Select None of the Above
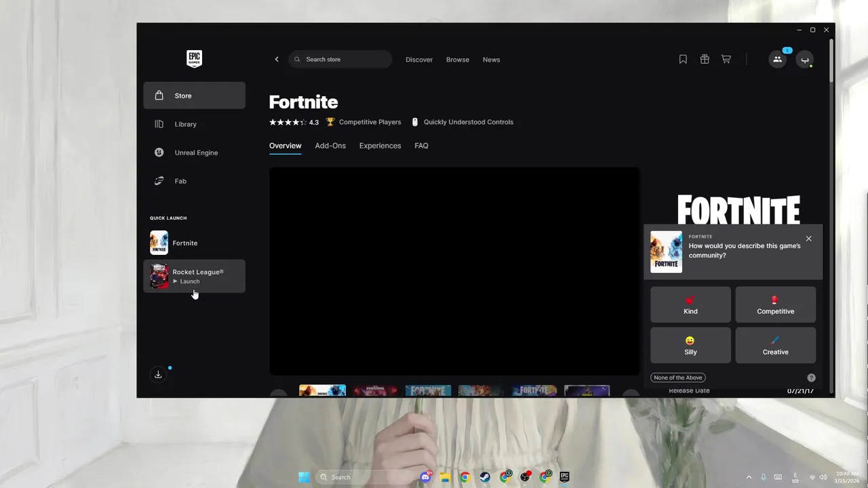This screenshot has width=868, height=488. 678,378
